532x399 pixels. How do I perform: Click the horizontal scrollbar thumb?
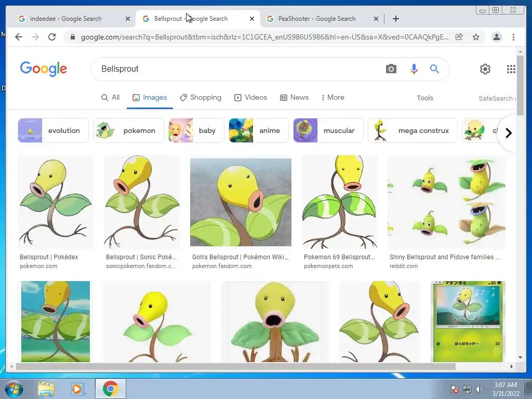(x=235, y=366)
